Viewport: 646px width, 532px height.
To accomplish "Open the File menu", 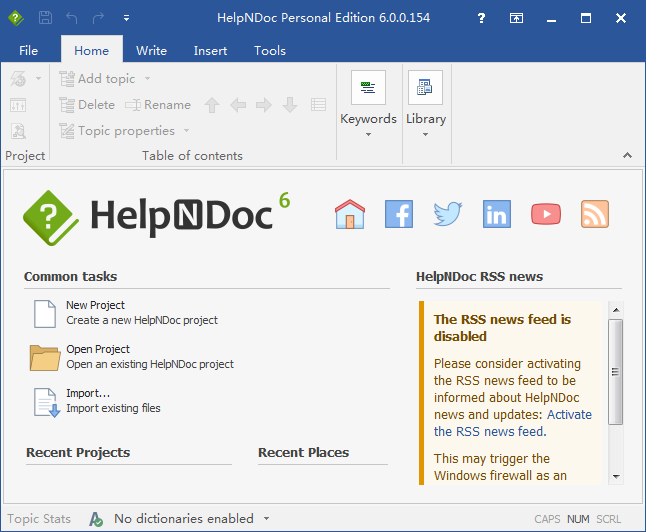I will coord(28,50).
